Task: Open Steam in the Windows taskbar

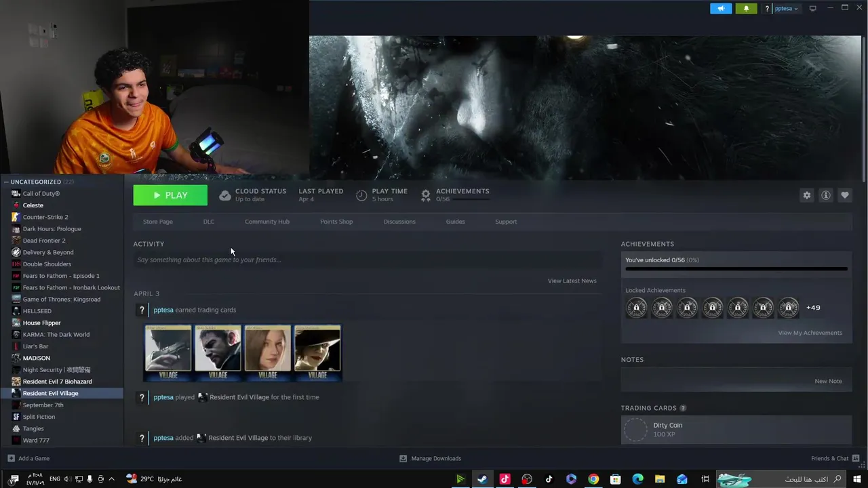Action: [482, 479]
